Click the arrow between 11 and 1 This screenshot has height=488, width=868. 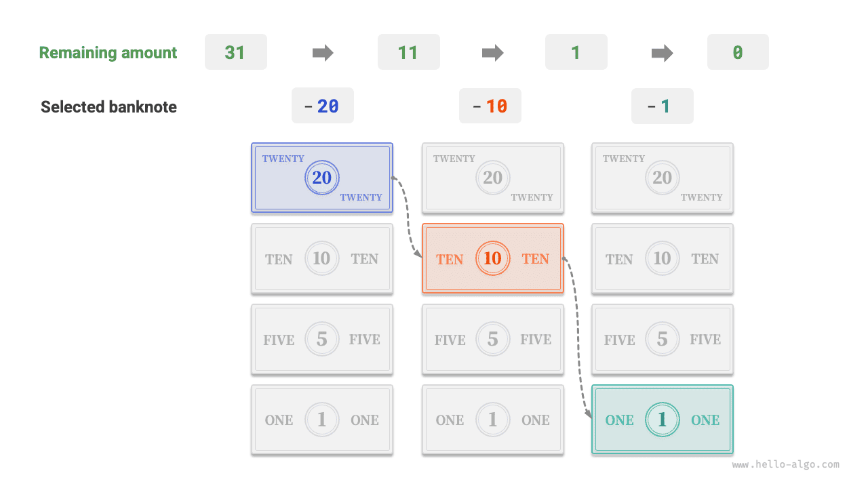tap(493, 52)
